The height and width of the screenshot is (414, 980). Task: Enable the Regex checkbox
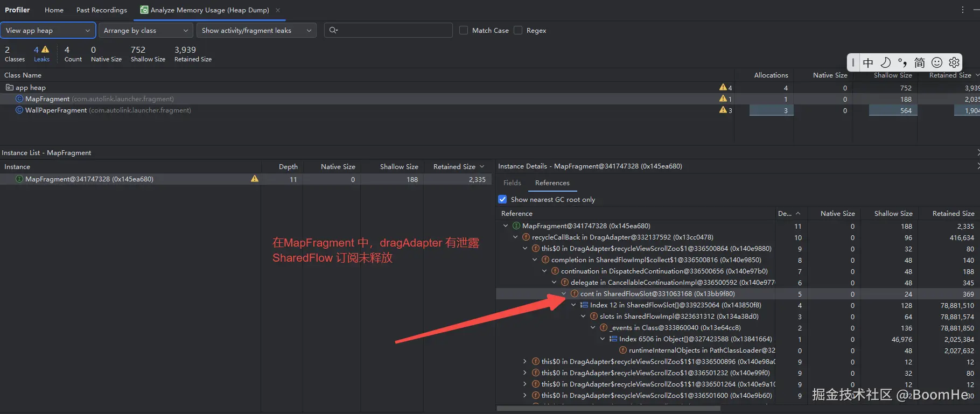pos(518,30)
